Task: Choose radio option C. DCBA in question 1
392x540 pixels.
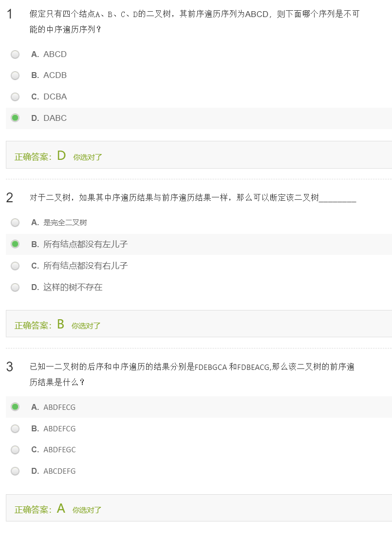Action: (x=15, y=97)
